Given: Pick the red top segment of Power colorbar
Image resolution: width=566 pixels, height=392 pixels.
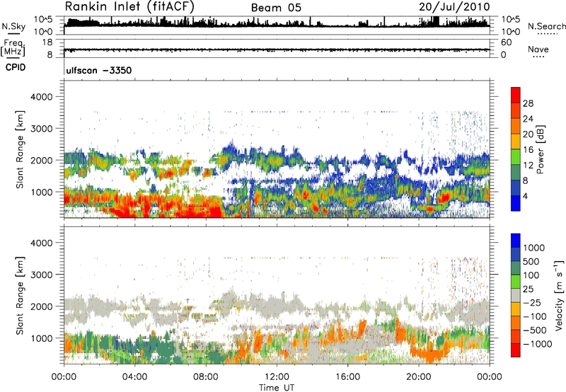Looking at the screenshot, I should 516,95.
